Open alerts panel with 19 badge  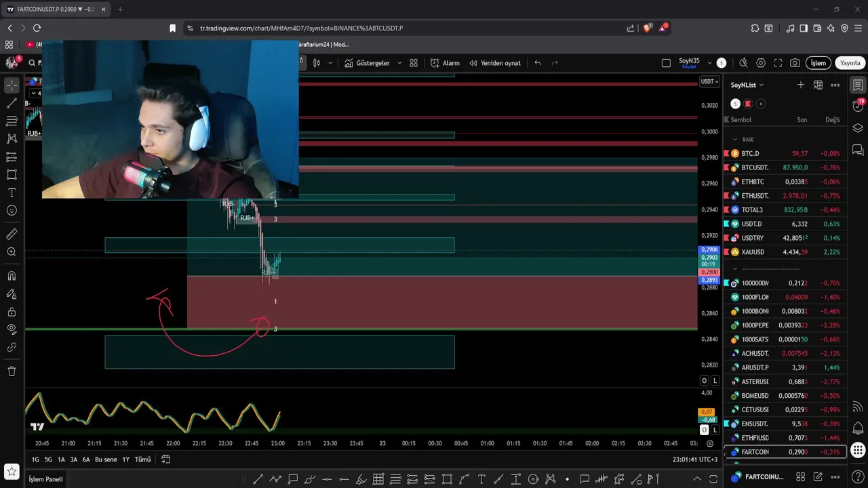[x=858, y=106]
